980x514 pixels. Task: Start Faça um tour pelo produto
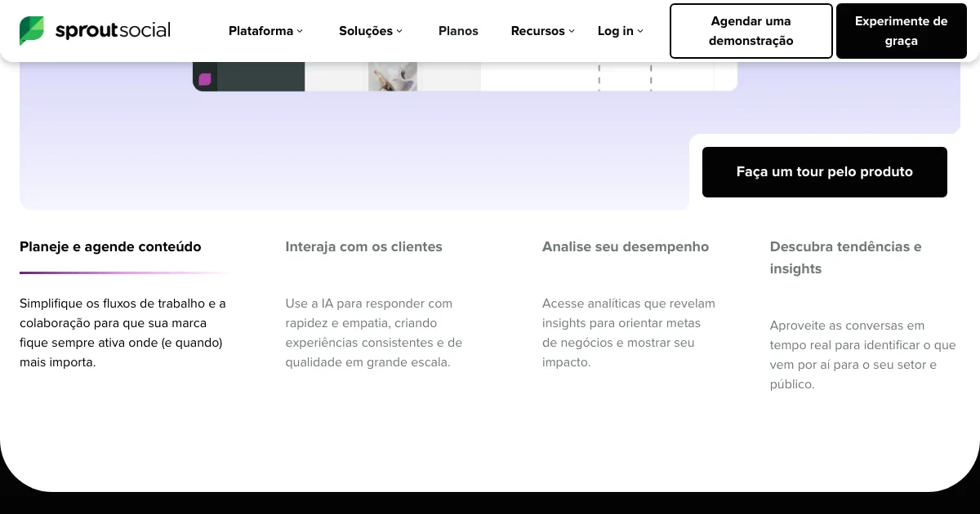[824, 172]
